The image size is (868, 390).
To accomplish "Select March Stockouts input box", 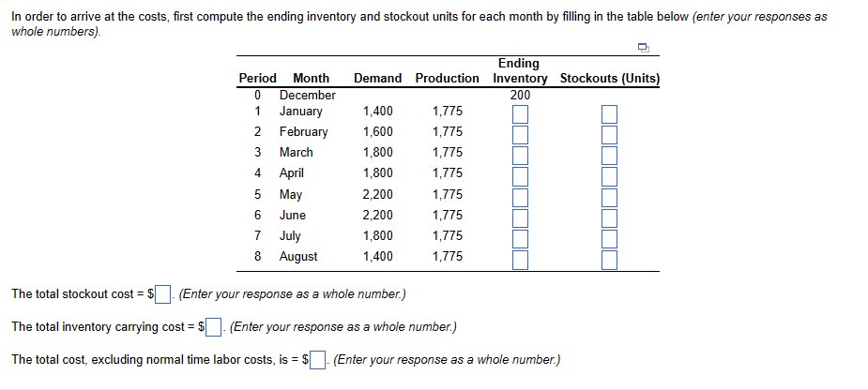I will click(610, 155).
